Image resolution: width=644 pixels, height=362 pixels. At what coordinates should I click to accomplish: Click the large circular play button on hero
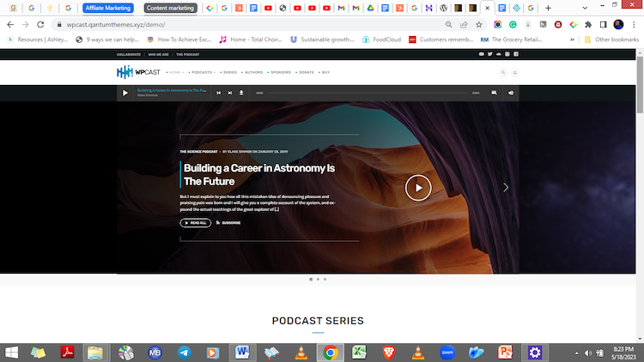[418, 188]
